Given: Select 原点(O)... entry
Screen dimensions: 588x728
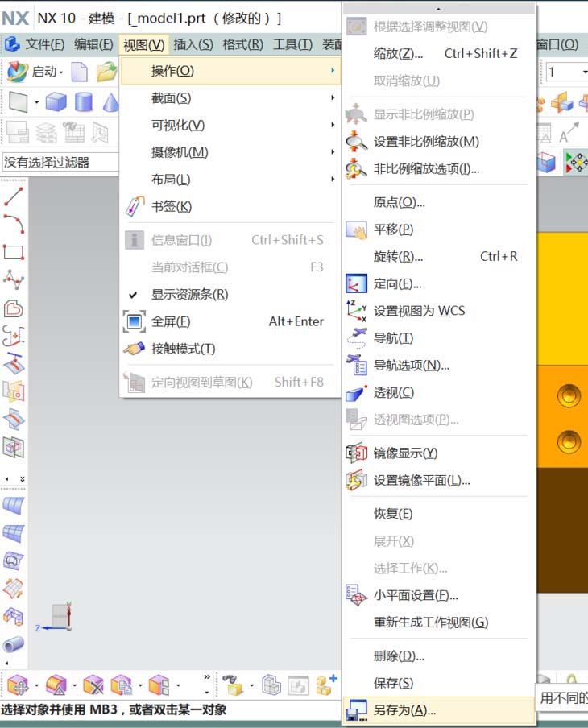Looking at the screenshot, I should tap(438, 202).
